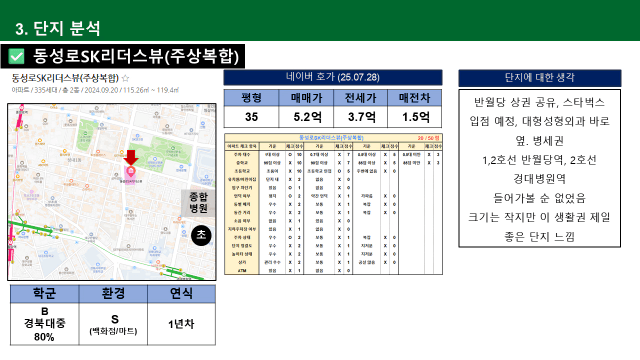Click the green checkmark icon beside title

coord(17,56)
